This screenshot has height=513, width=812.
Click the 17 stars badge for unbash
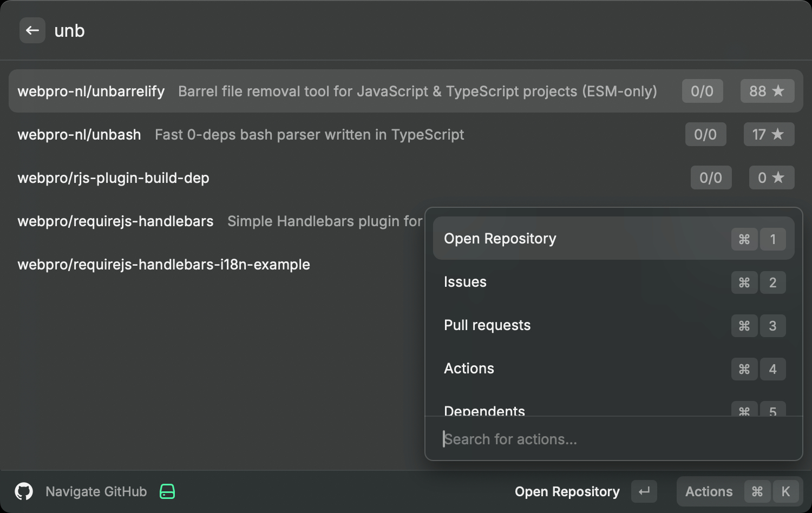click(769, 134)
